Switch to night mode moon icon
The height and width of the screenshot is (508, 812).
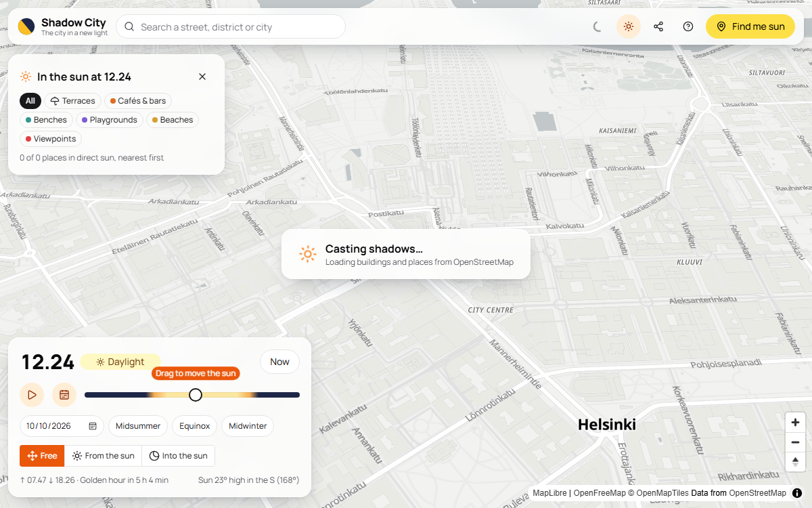[597, 27]
